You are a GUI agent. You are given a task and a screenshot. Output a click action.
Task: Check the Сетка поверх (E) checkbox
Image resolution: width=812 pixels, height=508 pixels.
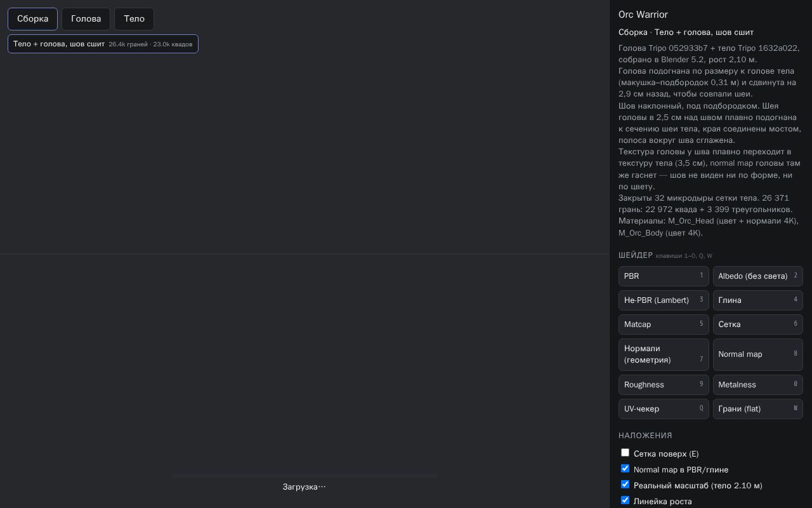625,453
